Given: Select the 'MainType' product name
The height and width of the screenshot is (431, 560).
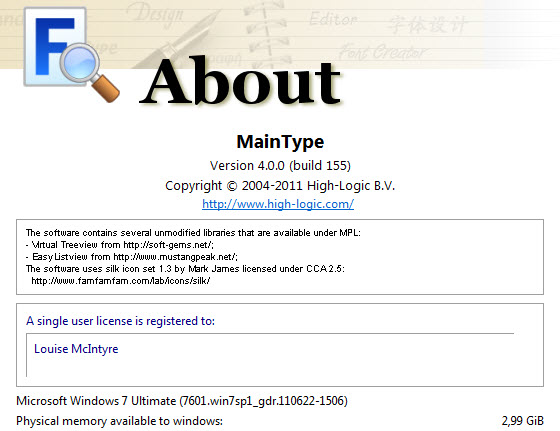Looking at the screenshot, I should (280, 141).
